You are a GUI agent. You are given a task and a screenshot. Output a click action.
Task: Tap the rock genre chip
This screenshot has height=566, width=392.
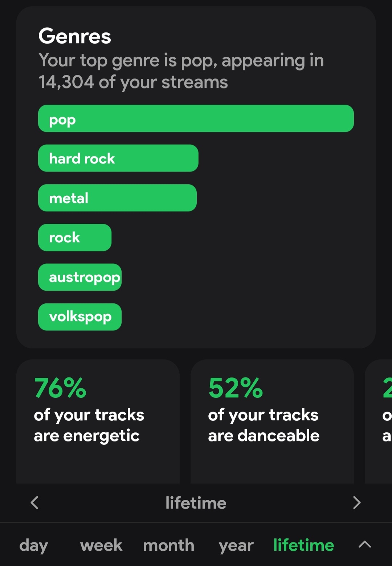75,238
